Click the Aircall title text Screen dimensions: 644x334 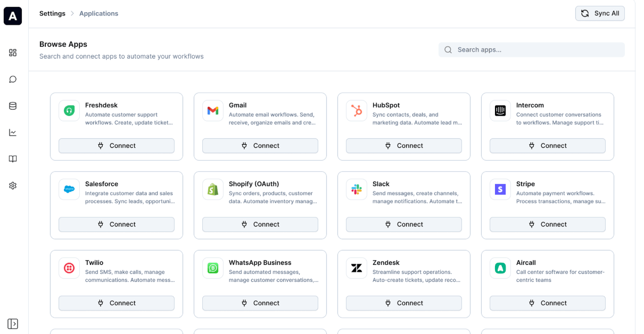526,263
